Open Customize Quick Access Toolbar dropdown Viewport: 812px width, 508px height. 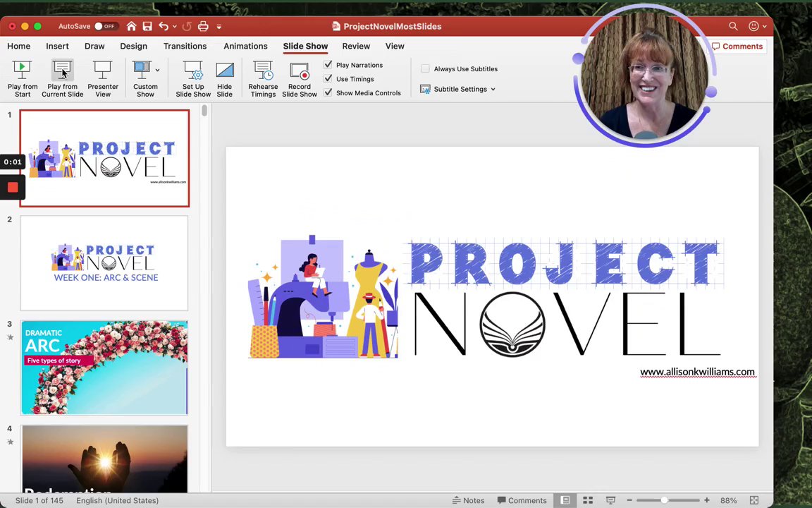219,26
